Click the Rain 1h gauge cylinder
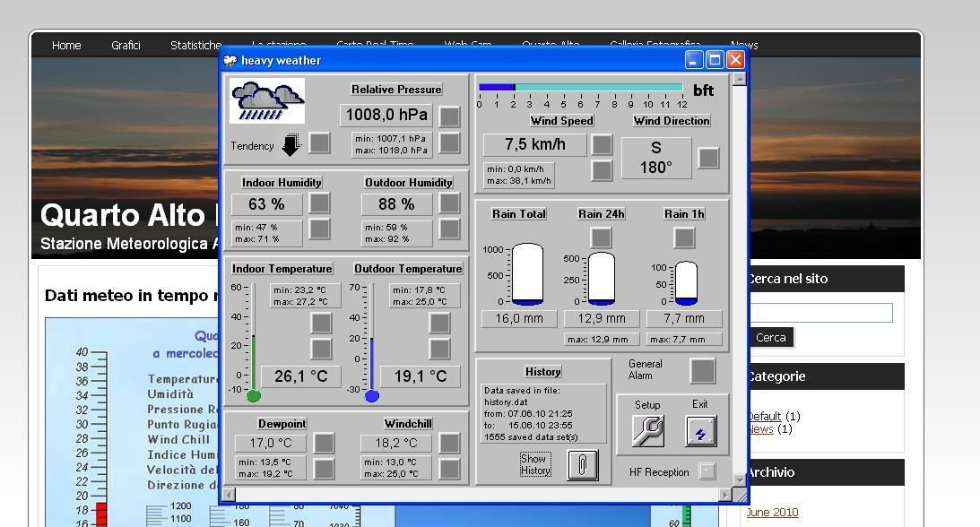 (x=686, y=283)
